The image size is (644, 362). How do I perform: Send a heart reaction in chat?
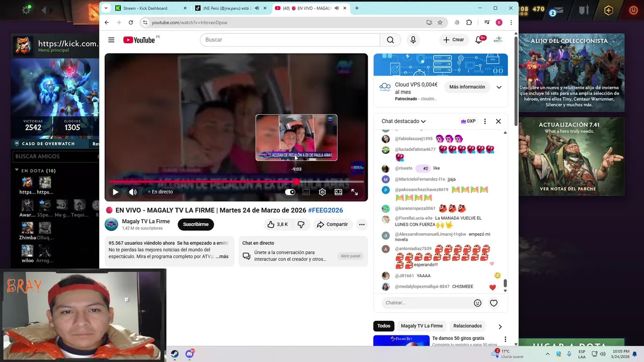pos(494,303)
